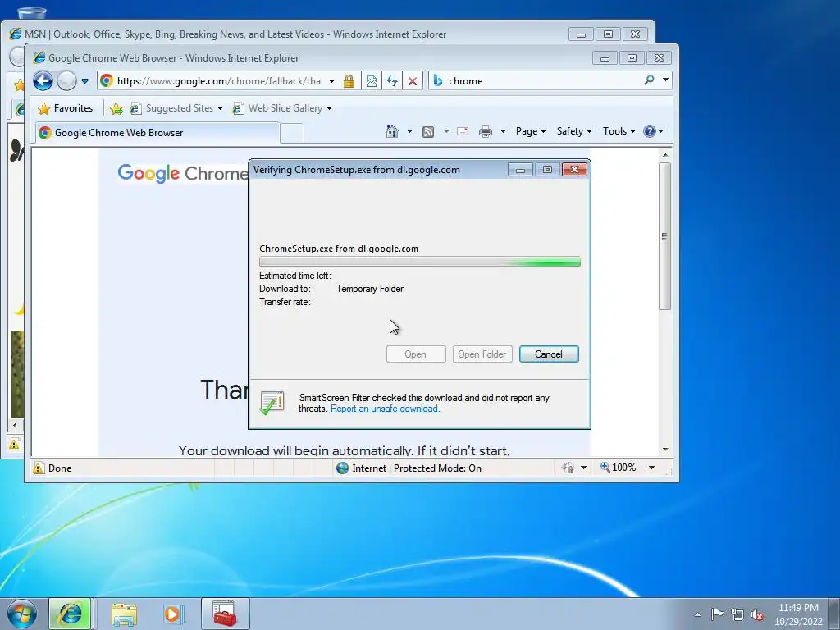840x630 pixels.
Task: Click the Read Mail icon
Action: point(463,131)
